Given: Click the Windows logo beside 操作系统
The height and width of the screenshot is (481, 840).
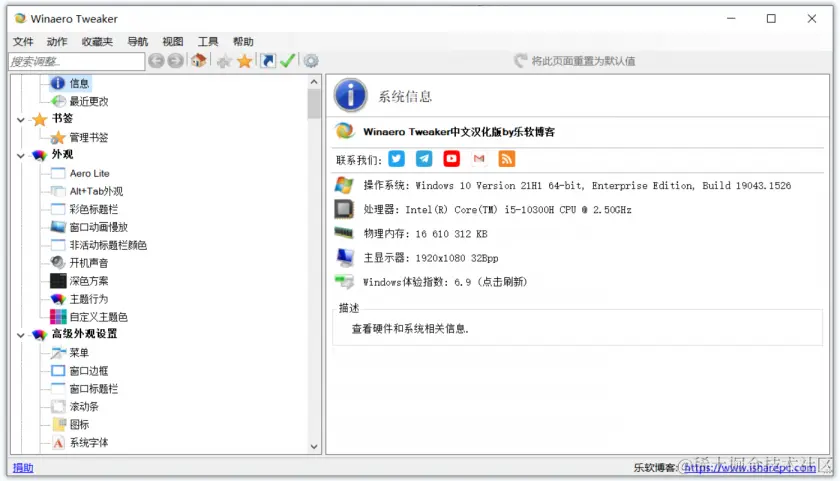Looking at the screenshot, I should point(344,185).
